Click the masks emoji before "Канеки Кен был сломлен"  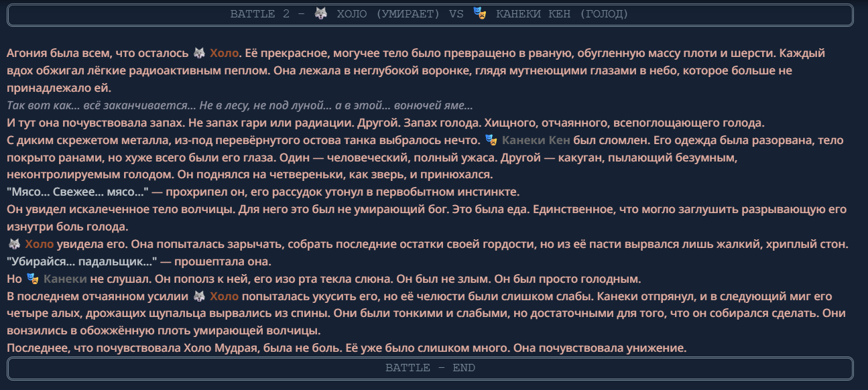(491, 141)
